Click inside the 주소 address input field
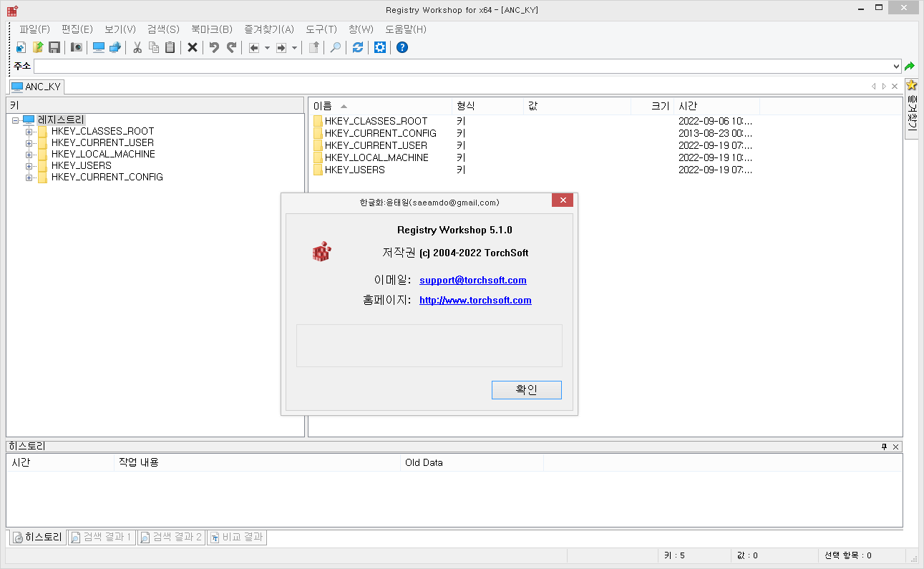 (462, 66)
